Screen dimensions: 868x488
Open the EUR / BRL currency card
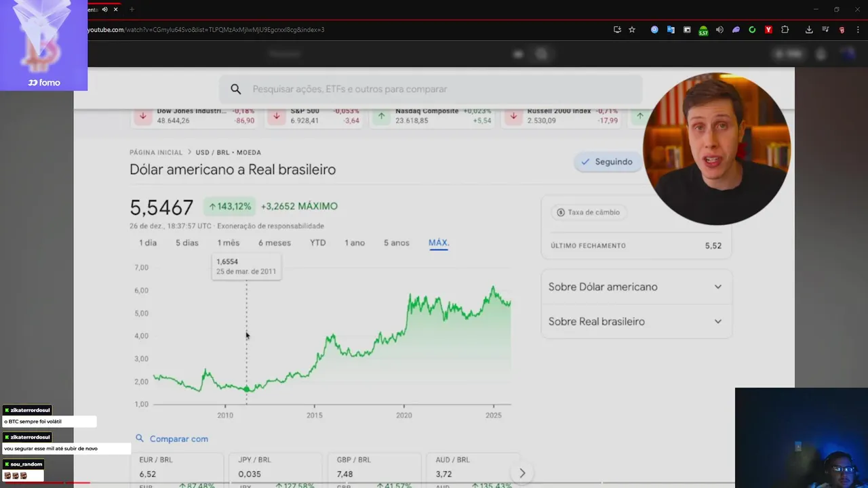point(178,470)
